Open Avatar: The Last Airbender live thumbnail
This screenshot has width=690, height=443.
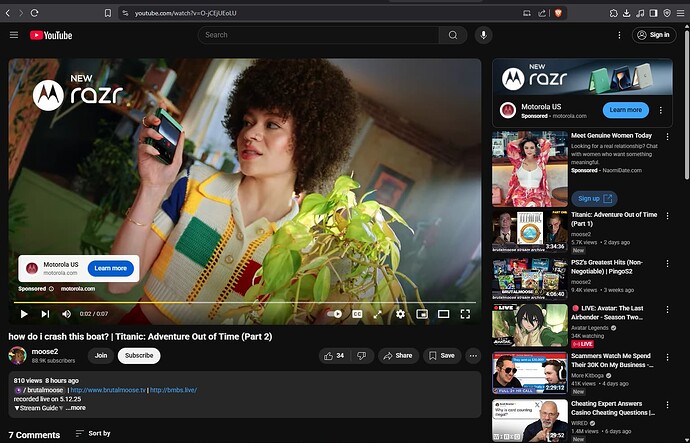530,326
